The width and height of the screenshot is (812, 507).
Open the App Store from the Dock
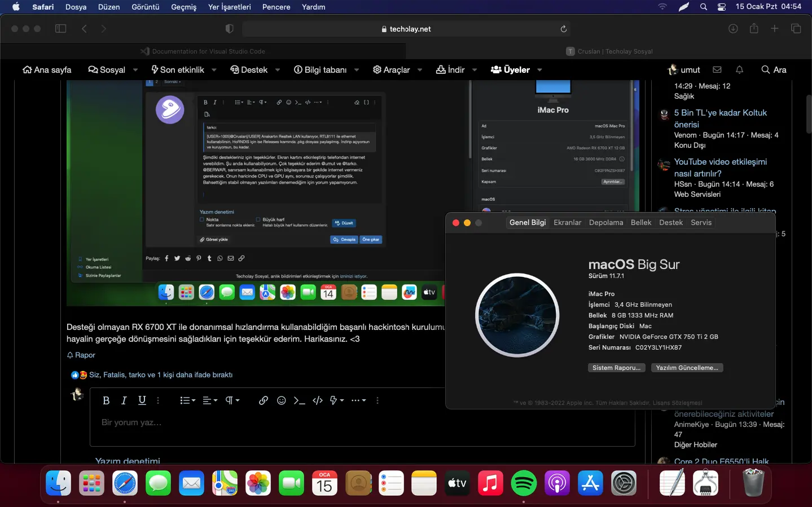[590, 483]
